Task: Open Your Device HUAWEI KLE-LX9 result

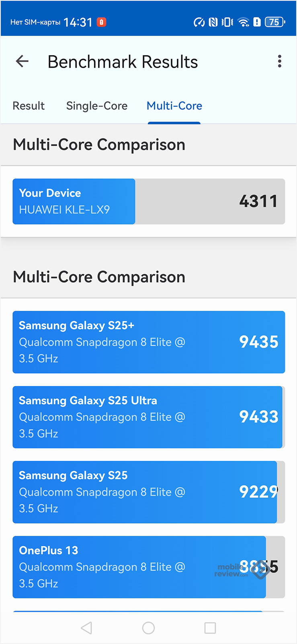Action: (x=149, y=201)
